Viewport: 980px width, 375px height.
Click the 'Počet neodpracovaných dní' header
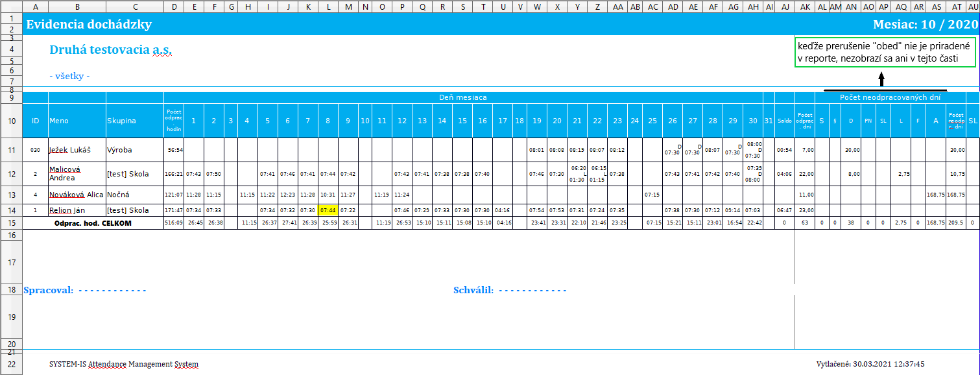point(890,97)
